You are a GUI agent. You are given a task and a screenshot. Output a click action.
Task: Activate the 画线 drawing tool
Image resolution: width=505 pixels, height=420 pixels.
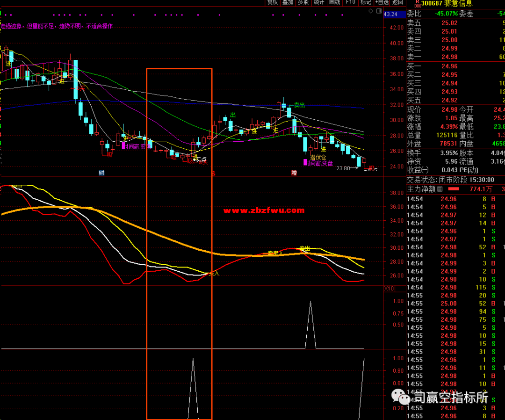[x=335, y=3]
